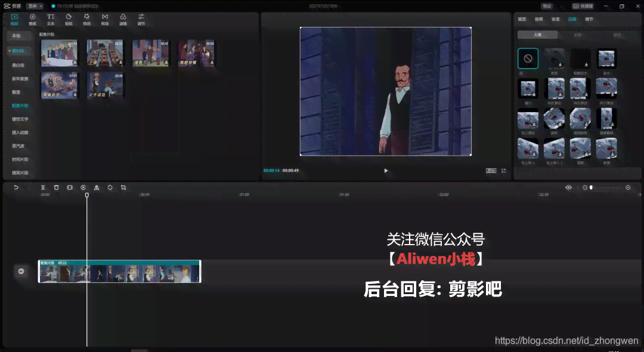Select the 48.2s video clip on the timeline
This screenshot has height=352, width=644.
119,271
